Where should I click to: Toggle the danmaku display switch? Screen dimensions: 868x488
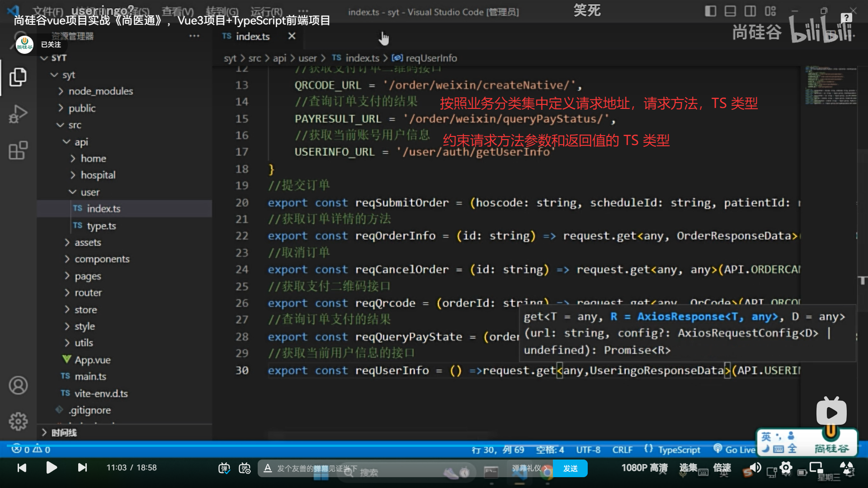pos(224,468)
